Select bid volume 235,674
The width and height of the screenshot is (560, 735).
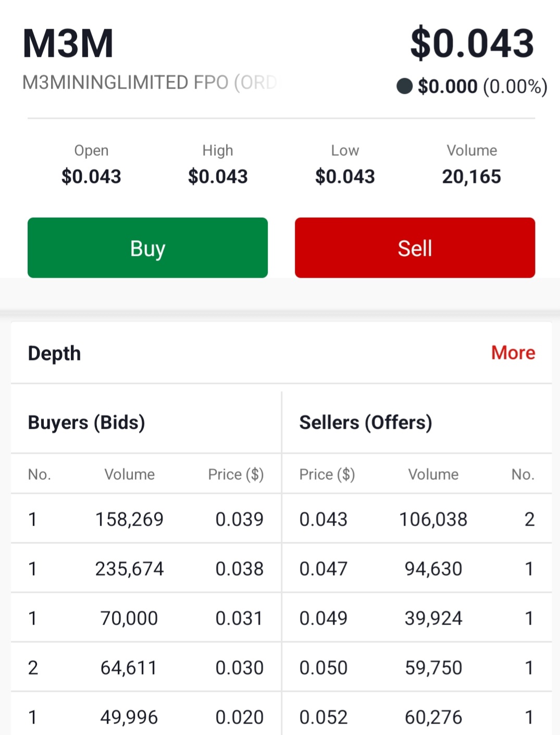[129, 569]
